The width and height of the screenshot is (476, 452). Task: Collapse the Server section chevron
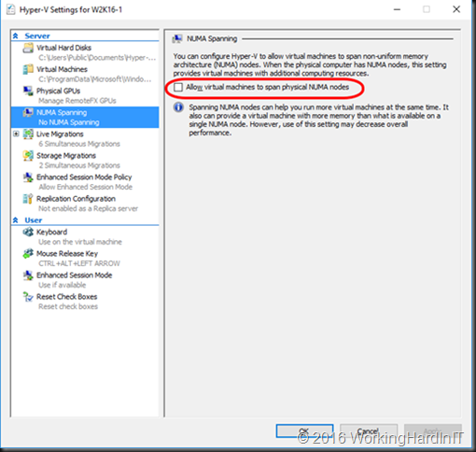tap(16, 36)
